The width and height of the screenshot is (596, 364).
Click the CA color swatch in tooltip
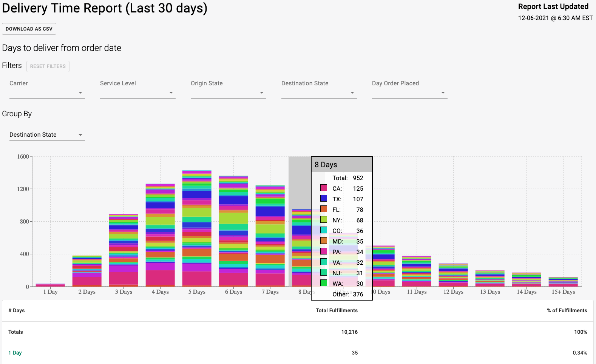click(324, 188)
